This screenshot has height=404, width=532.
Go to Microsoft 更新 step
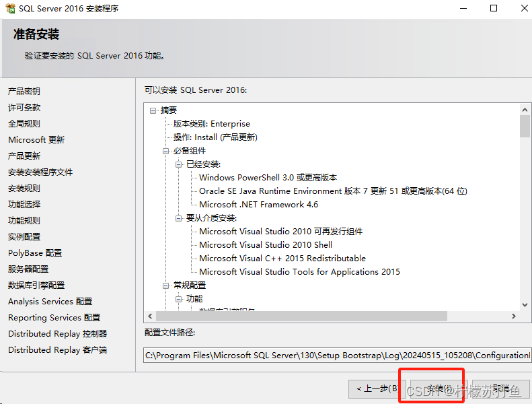36,140
